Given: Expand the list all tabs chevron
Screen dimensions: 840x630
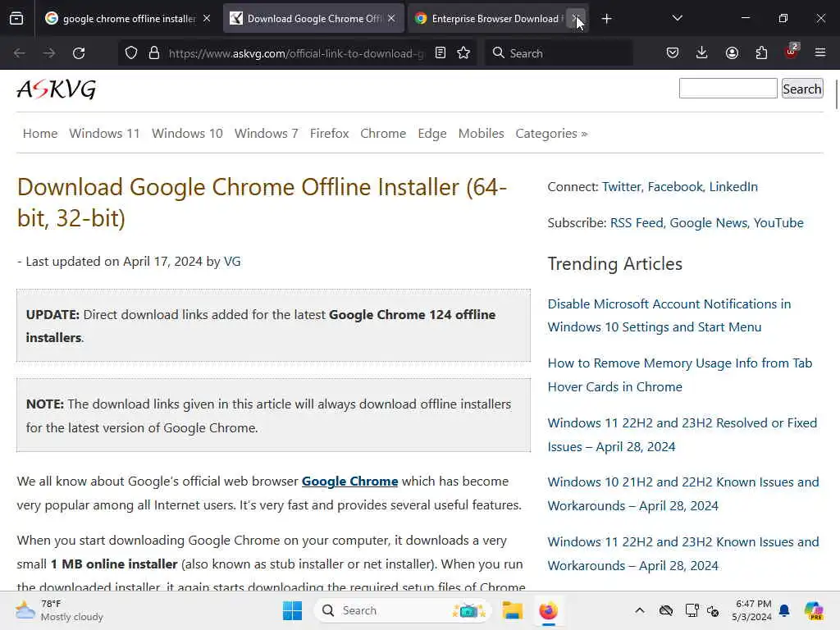Looking at the screenshot, I should point(677,18).
